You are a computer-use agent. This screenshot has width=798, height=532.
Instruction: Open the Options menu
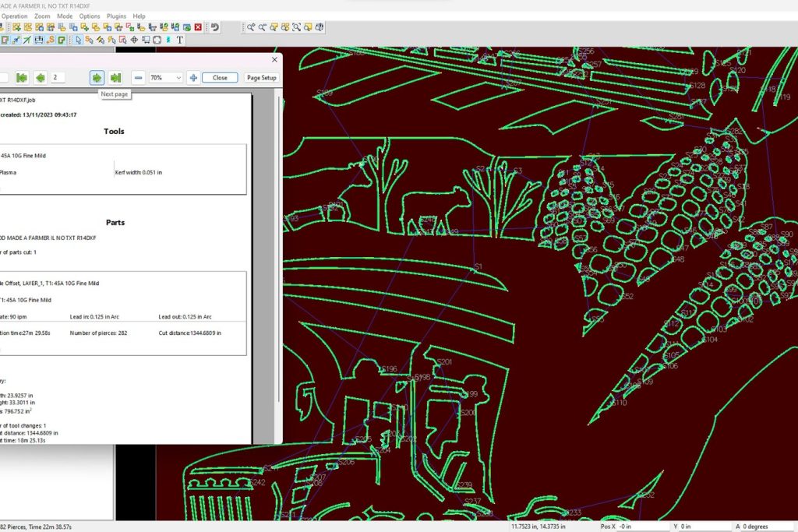pos(90,16)
